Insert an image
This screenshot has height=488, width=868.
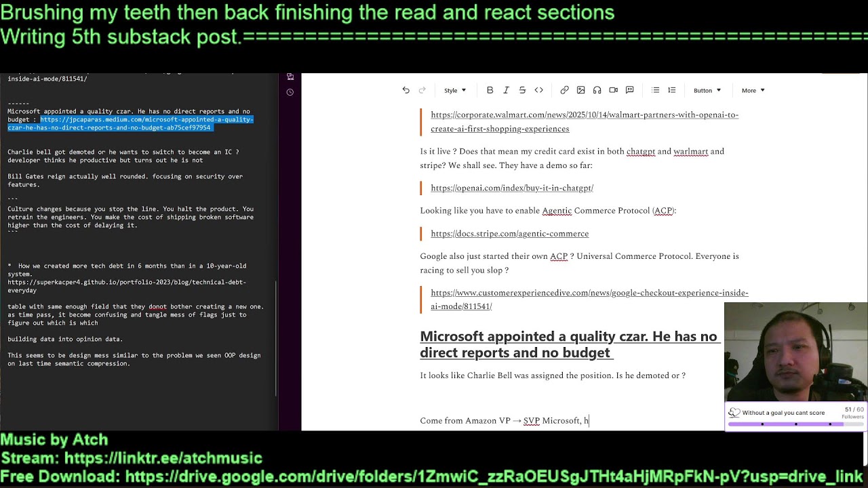coord(580,90)
